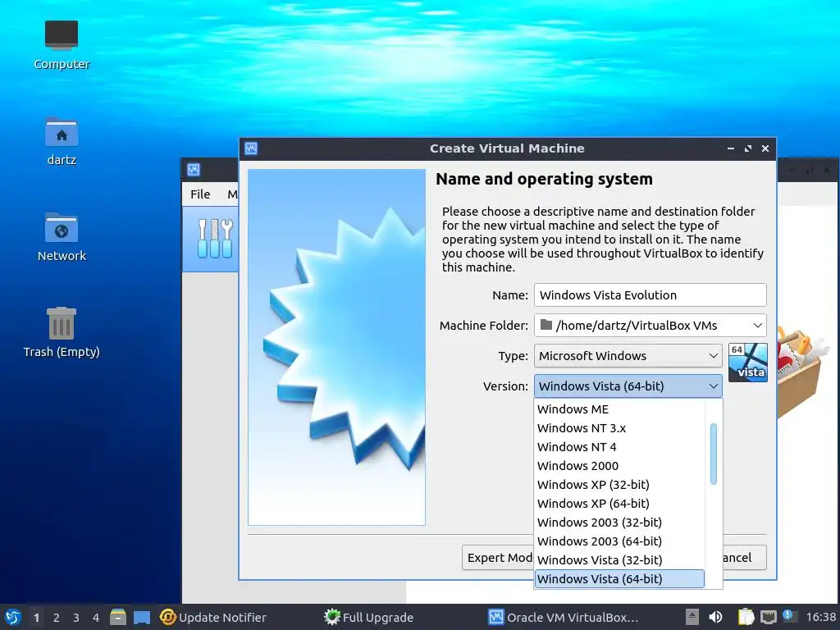Switch to workspace 3
Viewport: 840px width, 630px height.
click(76, 617)
